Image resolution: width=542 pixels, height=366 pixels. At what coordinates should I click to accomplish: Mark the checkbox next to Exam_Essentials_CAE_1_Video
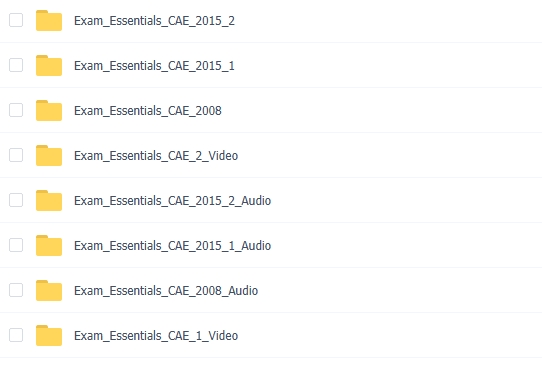click(x=16, y=335)
